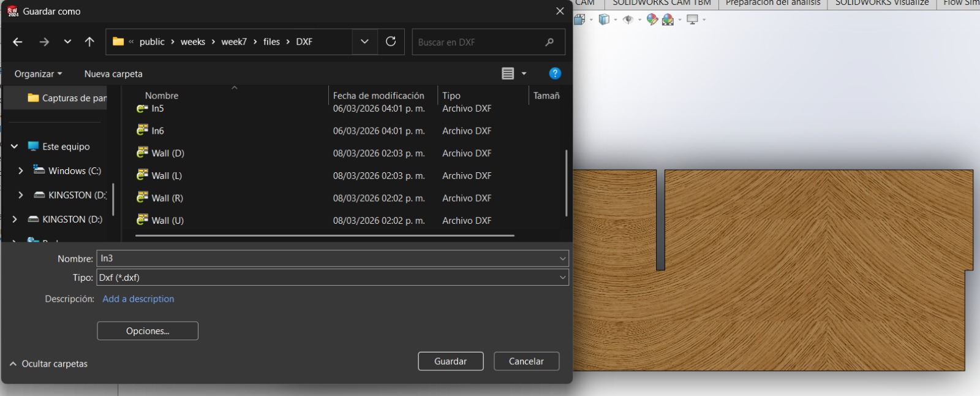Select 'week7' in the breadcrumb path

coord(234,42)
